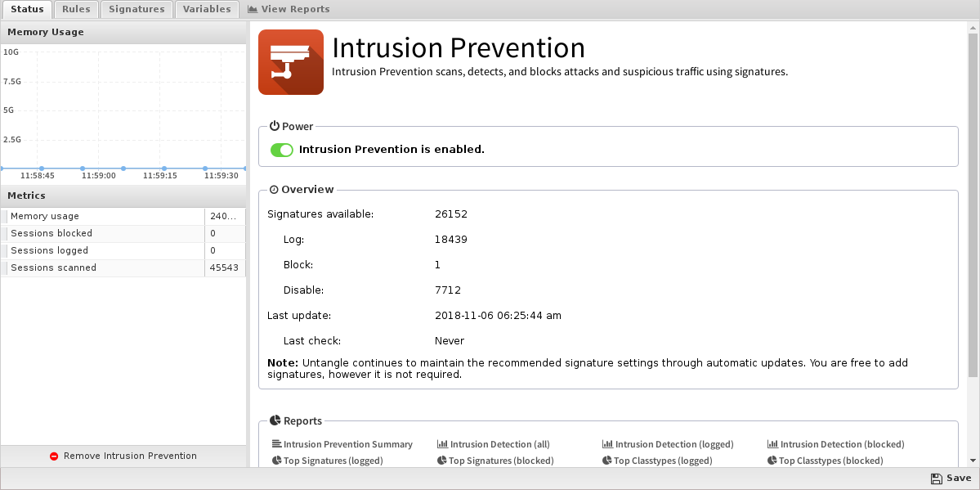Image resolution: width=980 pixels, height=490 pixels.
Task: Select the Sessions scanned metrics row
Action: tap(123, 267)
